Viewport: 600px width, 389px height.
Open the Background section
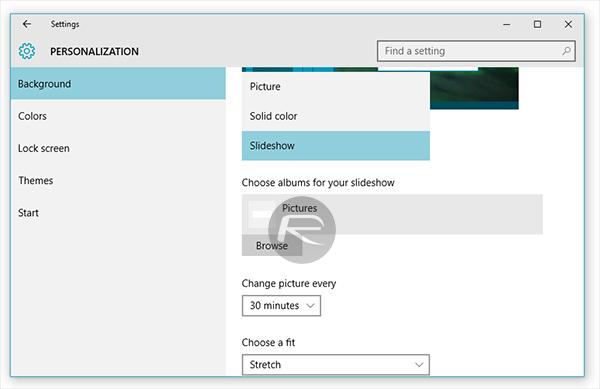click(x=118, y=84)
